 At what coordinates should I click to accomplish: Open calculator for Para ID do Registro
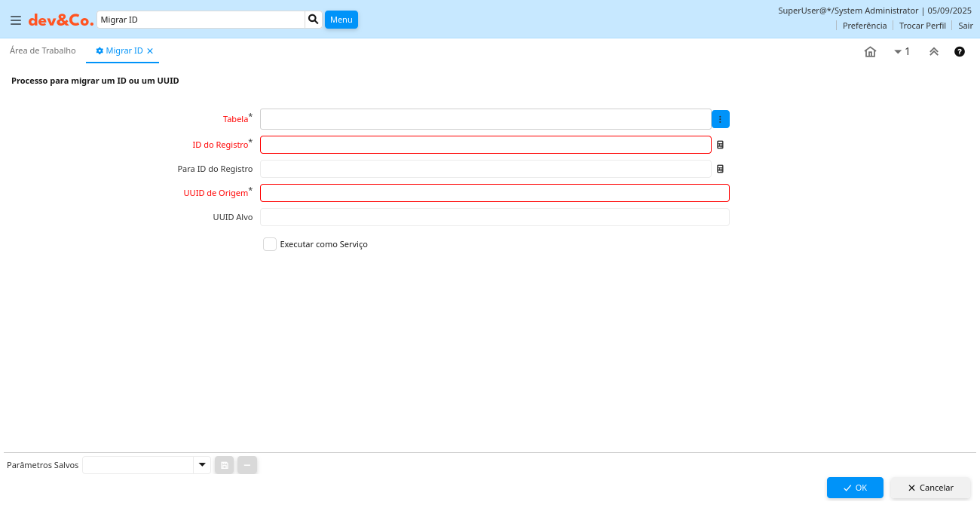click(x=720, y=169)
